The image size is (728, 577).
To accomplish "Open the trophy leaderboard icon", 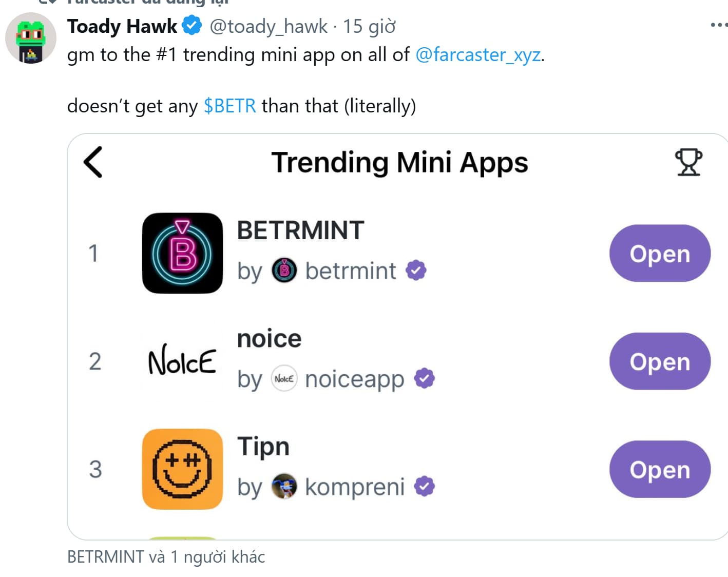I will 688,162.
